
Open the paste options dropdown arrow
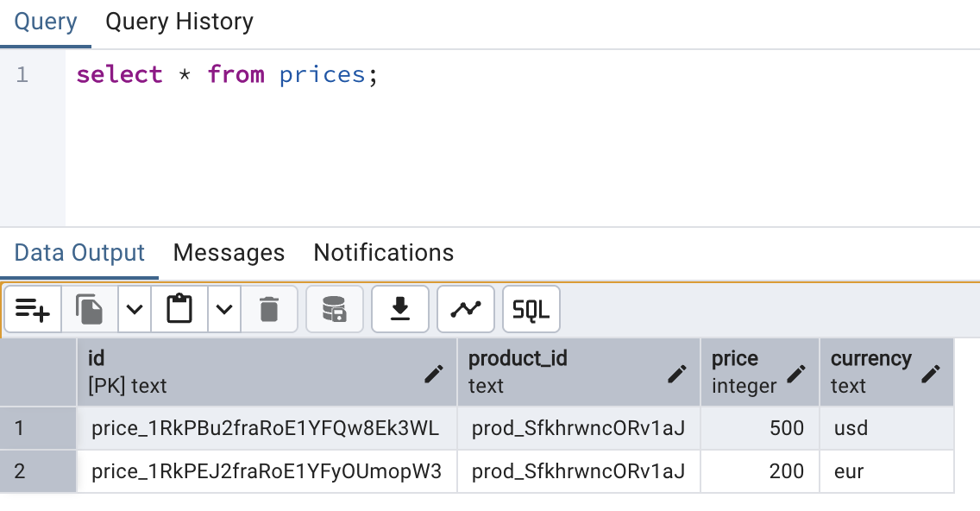(224, 309)
